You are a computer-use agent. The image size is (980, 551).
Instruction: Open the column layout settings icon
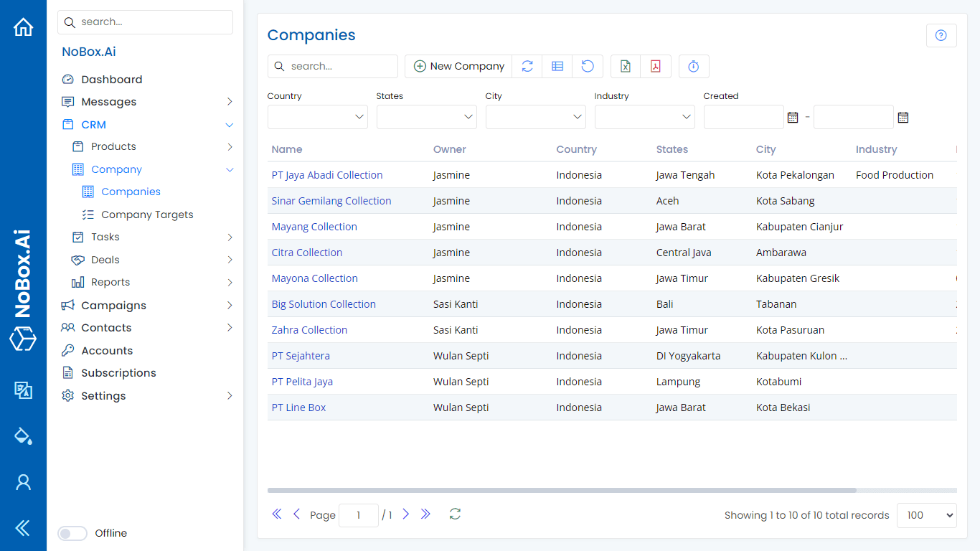pyautogui.click(x=557, y=66)
